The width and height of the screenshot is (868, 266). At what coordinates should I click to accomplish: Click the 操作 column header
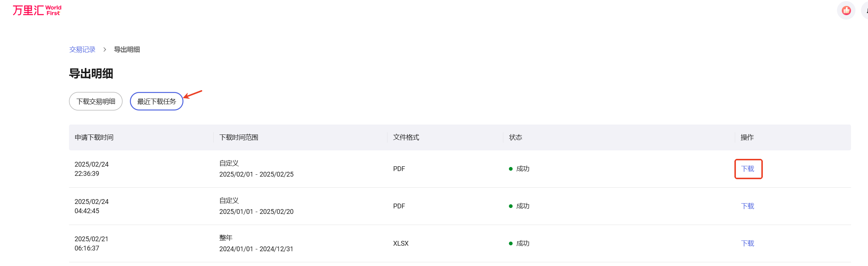pyautogui.click(x=747, y=137)
